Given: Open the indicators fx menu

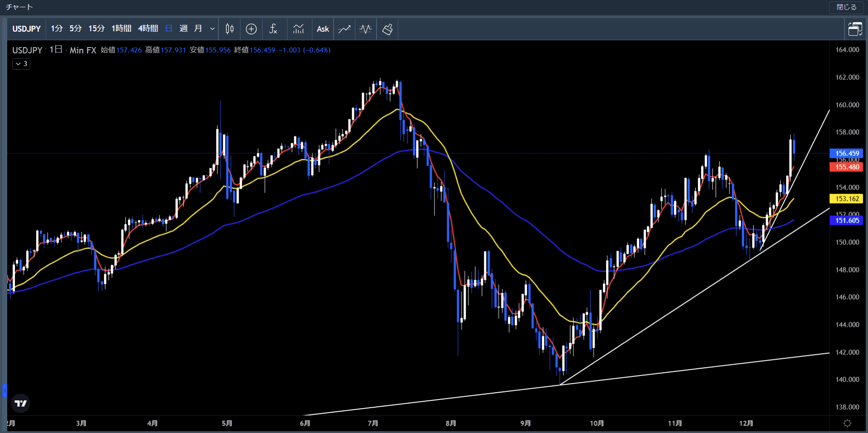Looking at the screenshot, I should click(273, 29).
